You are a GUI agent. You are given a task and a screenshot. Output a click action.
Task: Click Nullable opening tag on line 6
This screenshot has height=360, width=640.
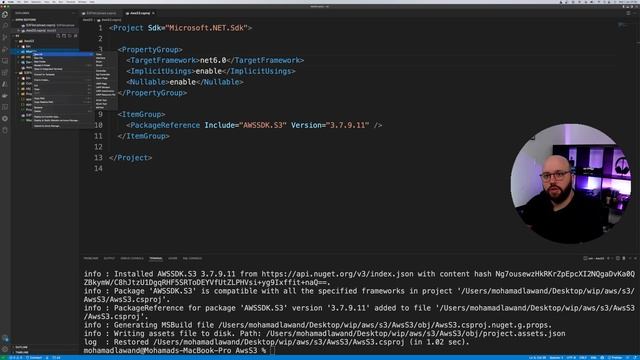click(x=148, y=82)
